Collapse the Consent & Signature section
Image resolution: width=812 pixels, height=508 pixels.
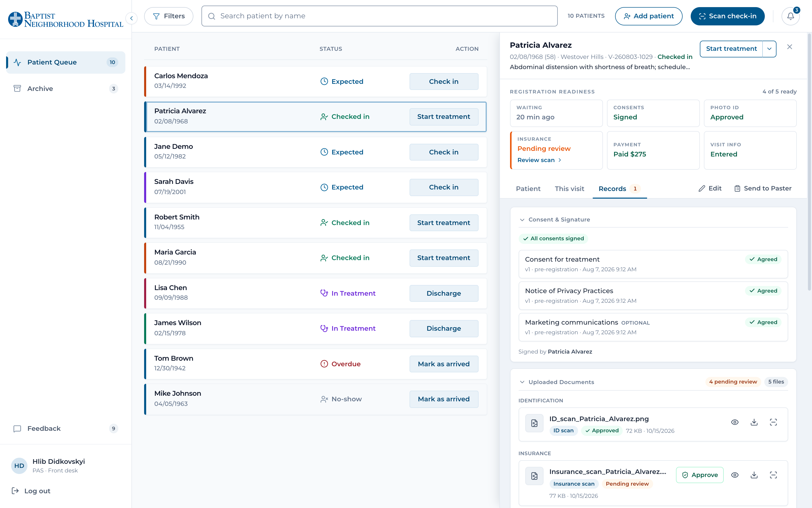(522, 219)
